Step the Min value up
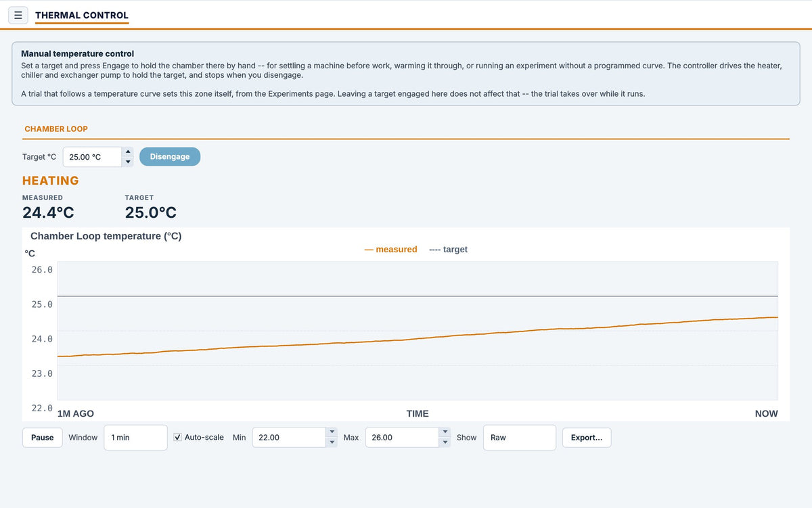812x508 pixels. pos(332,432)
